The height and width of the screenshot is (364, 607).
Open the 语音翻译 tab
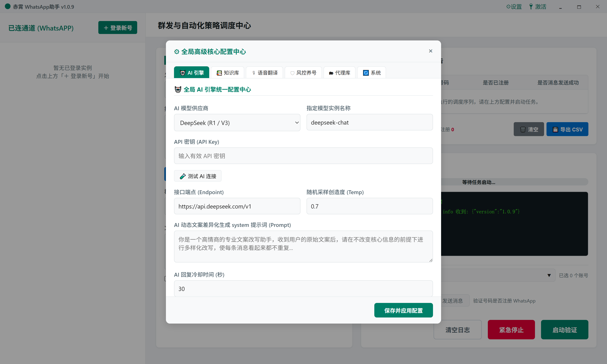[264, 73]
